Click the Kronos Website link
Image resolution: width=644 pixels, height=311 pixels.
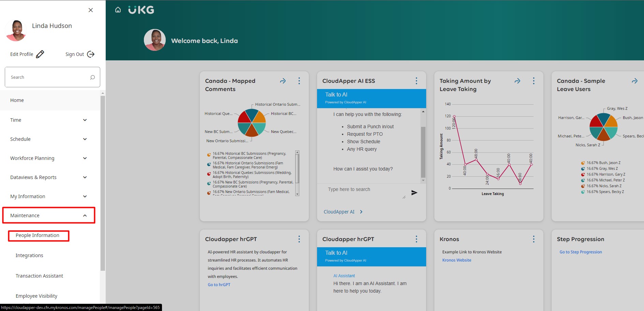pyautogui.click(x=456, y=260)
